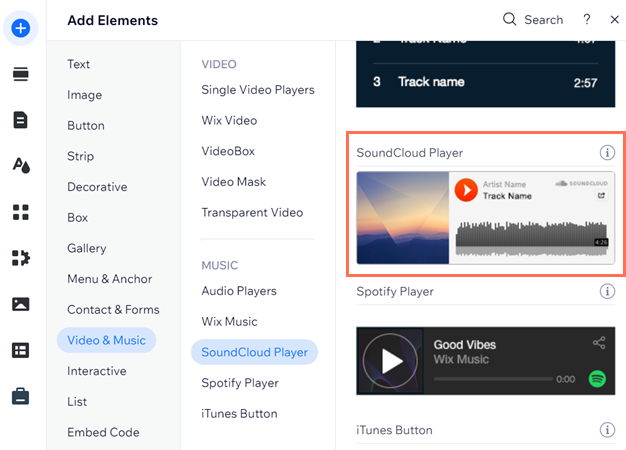Click the SoundCloud Player widget thumbnail
Screen dimensions: 626x450
click(x=485, y=218)
